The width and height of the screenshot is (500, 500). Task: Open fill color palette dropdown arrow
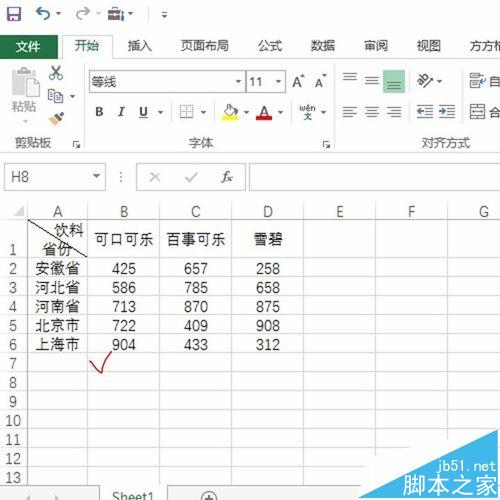tap(246, 112)
